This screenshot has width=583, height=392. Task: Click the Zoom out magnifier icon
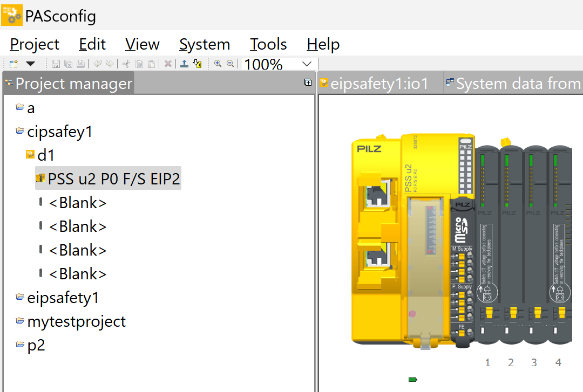tap(231, 64)
